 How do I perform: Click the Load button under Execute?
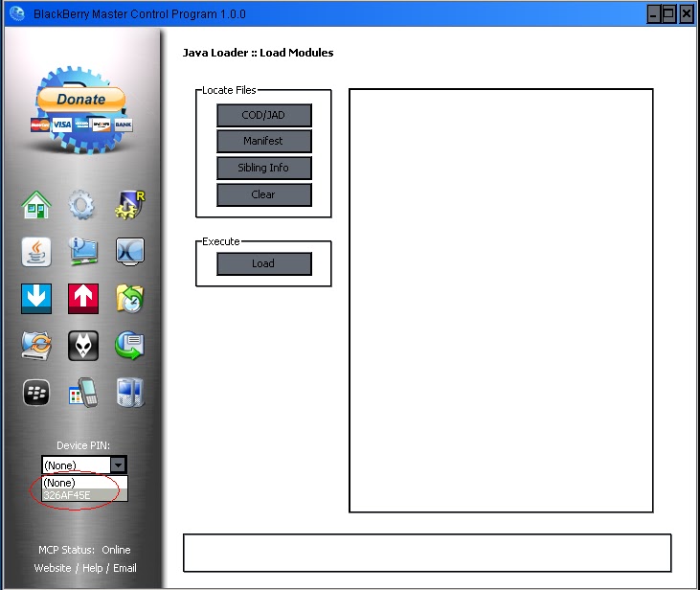pyautogui.click(x=264, y=263)
